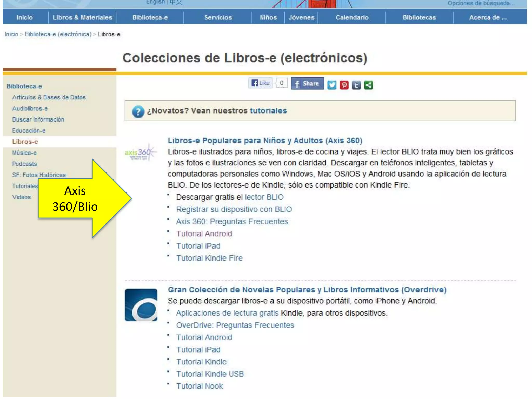Open the Servicios navigation menu

[x=218, y=17]
